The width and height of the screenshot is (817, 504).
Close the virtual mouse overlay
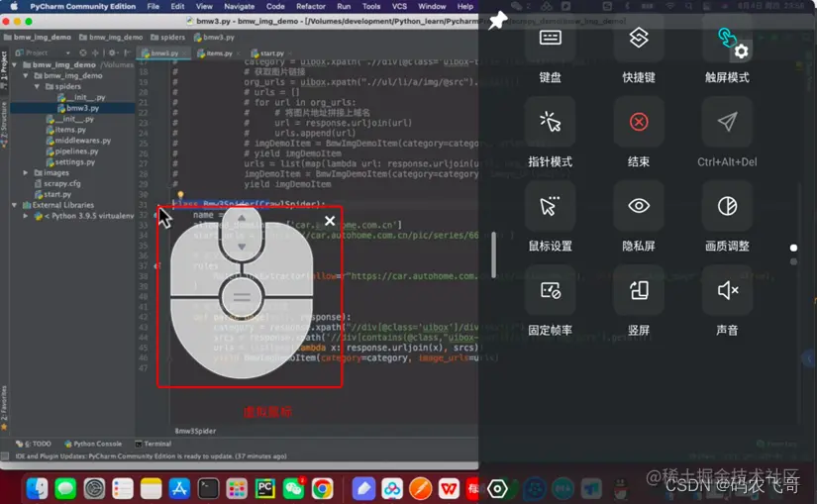(x=330, y=221)
